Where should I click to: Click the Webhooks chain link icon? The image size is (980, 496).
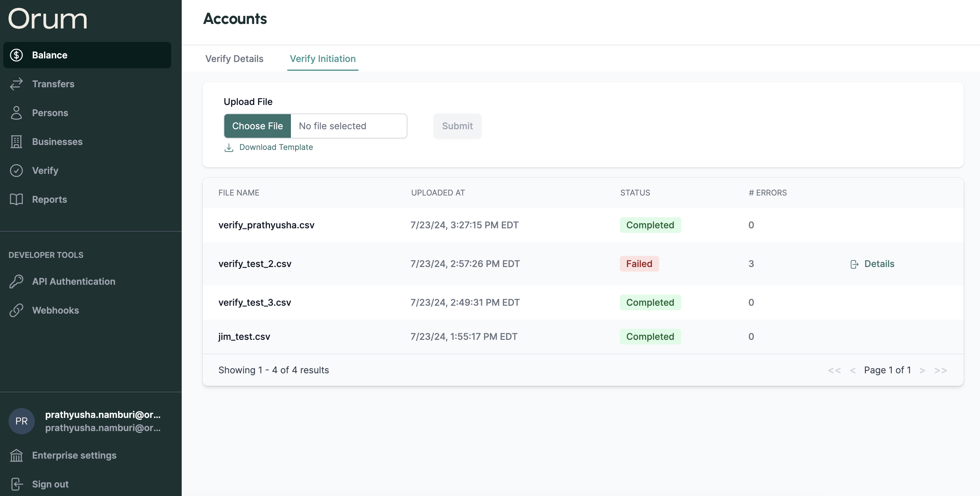(x=16, y=310)
